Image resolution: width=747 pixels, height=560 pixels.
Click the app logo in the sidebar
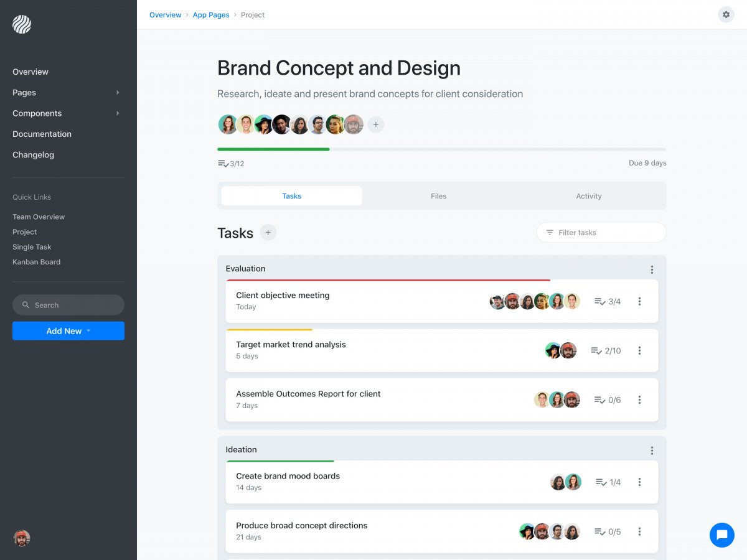click(x=22, y=24)
